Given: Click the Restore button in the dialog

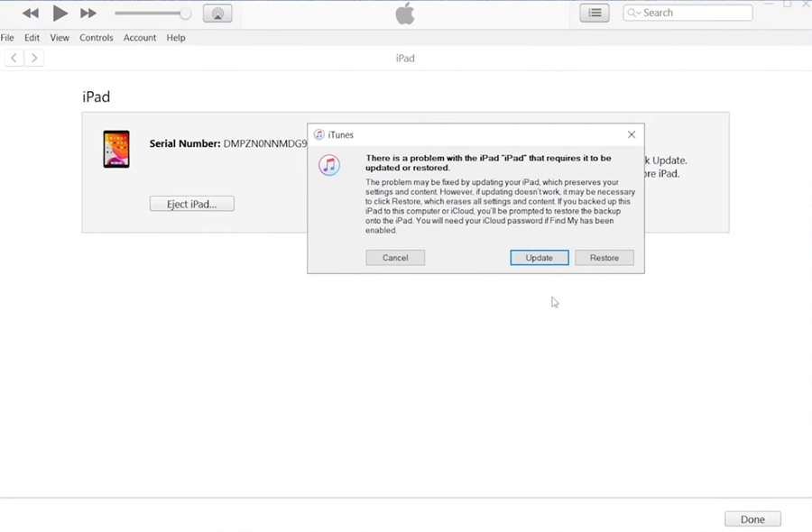Looking at the screenshot, I should tap(604, 257).
